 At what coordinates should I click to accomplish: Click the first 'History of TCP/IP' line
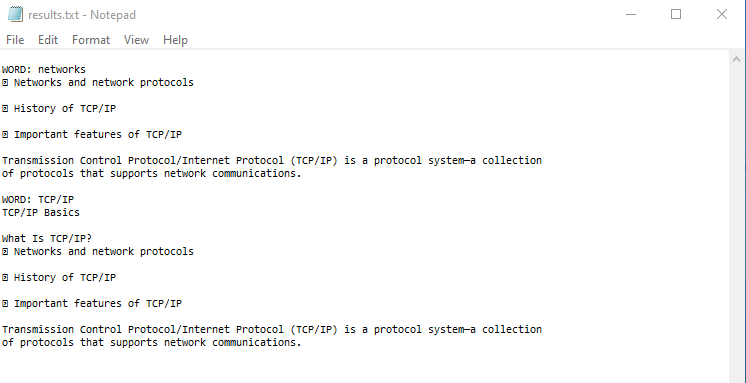[x=65, y=108]
